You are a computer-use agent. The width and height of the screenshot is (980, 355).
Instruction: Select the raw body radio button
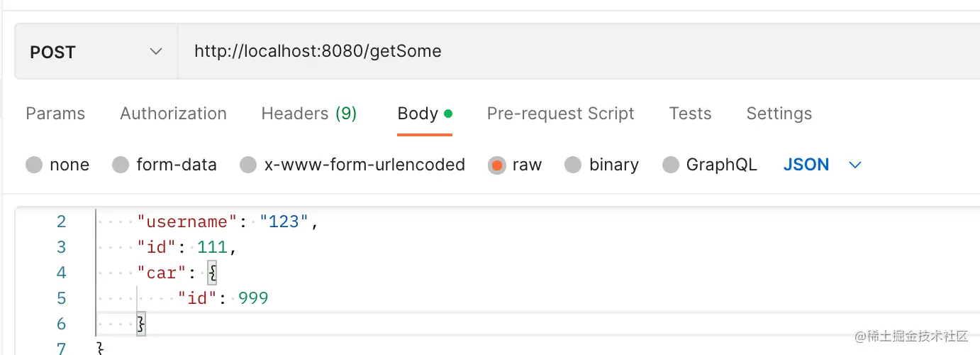click(x=497, y=165)
